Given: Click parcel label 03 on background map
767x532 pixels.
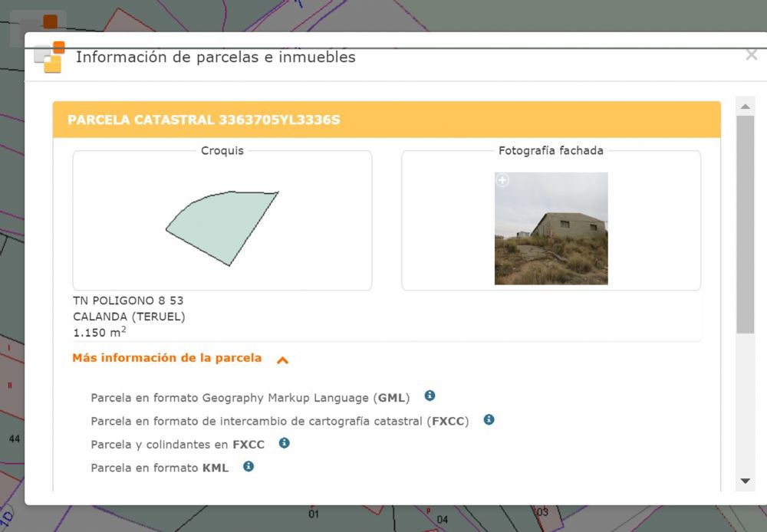Looking at the screenshot, I should click(542, 512).
